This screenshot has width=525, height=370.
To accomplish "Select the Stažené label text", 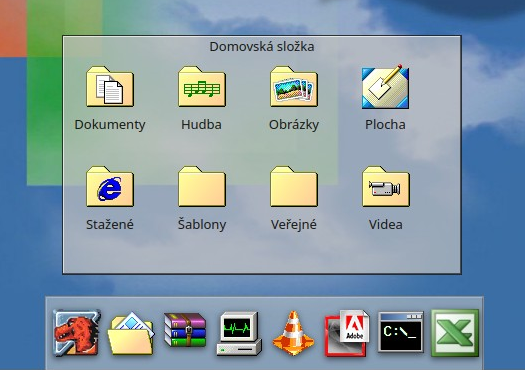I will tap(110, 224).
